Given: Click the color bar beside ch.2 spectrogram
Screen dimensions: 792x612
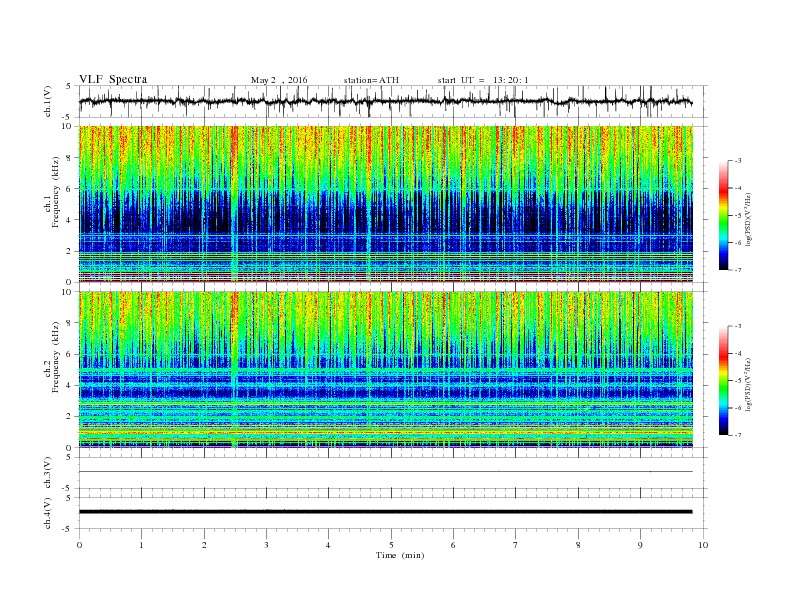Looking at the screenshot, I should [x=724, y=380].
